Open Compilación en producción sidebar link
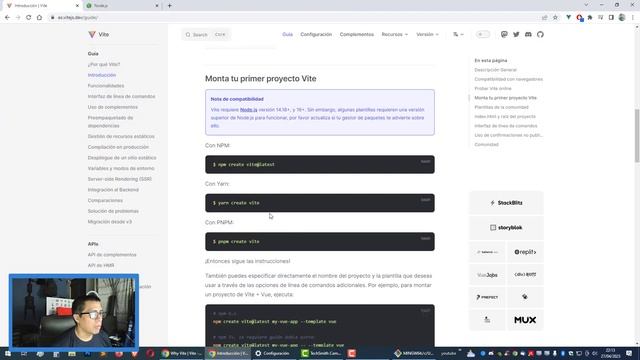This screenshot has height=360, width=640. click(118, 147)
